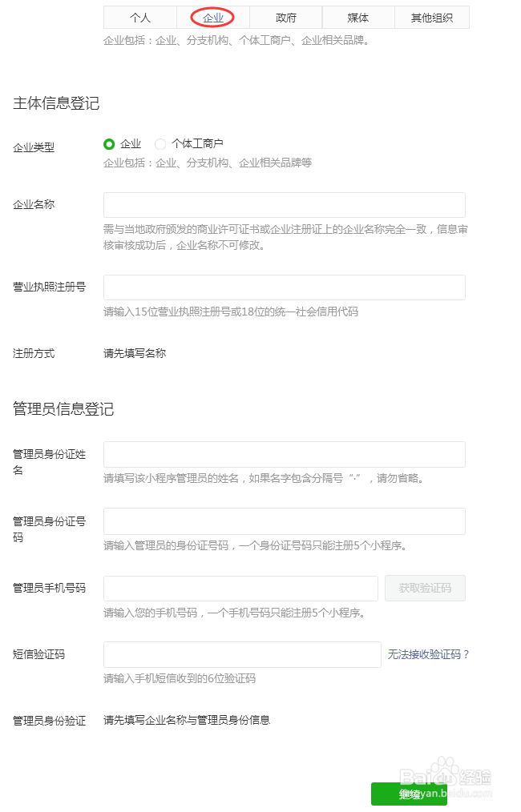Click the green 继续 button

coord(410,794)
